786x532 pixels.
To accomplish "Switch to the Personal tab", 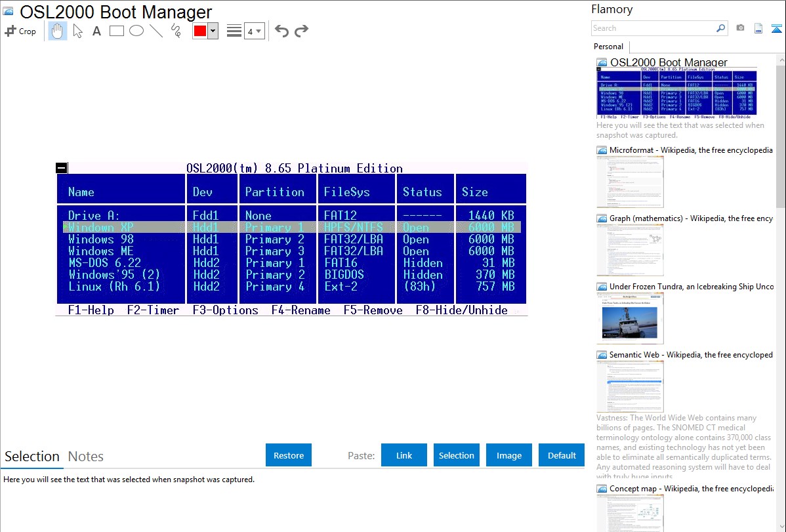I will pos(609,47).
